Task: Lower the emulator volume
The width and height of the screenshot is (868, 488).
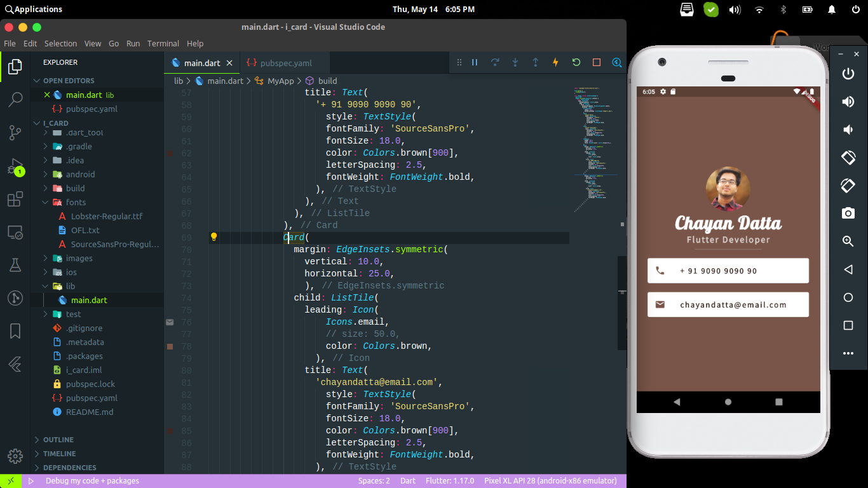Action: [x=848, y=130]
